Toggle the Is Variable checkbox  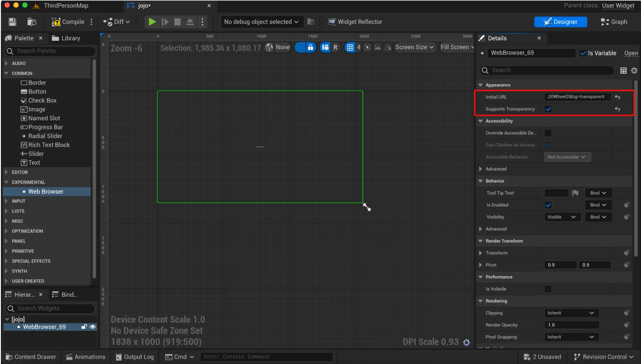point(583,53)
